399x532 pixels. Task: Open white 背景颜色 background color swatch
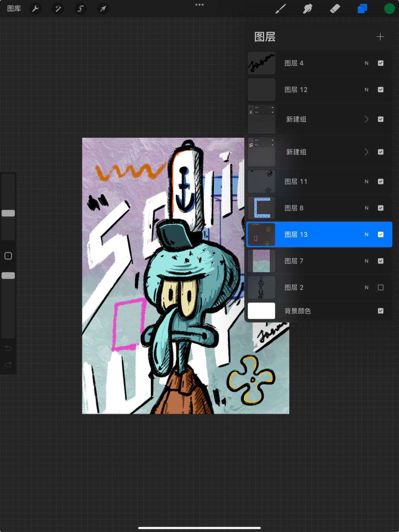(262, 311)
